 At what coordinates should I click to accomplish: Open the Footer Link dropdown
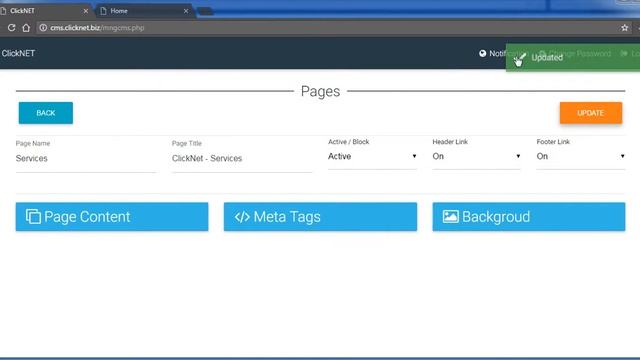coord(580,156)
